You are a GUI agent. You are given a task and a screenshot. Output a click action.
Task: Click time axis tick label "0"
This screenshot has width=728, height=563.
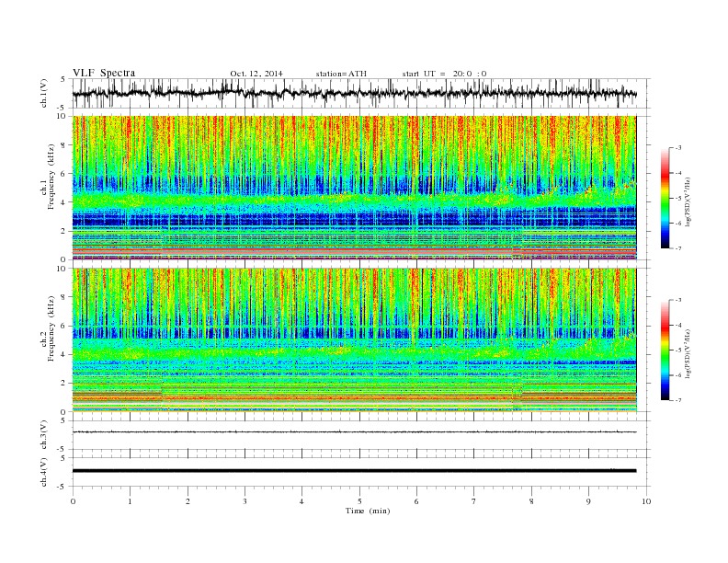point(73,501)
